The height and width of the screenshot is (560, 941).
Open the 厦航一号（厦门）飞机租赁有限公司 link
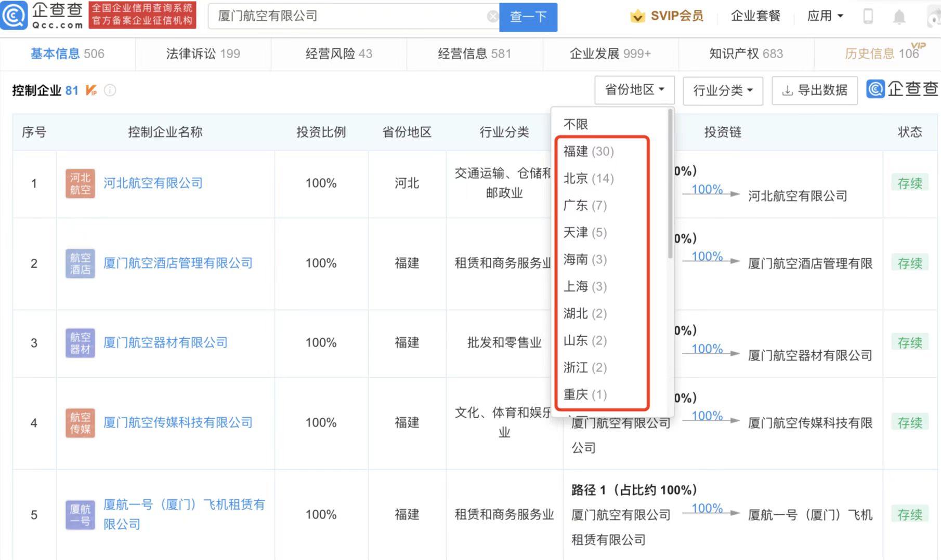coord(184,514)
